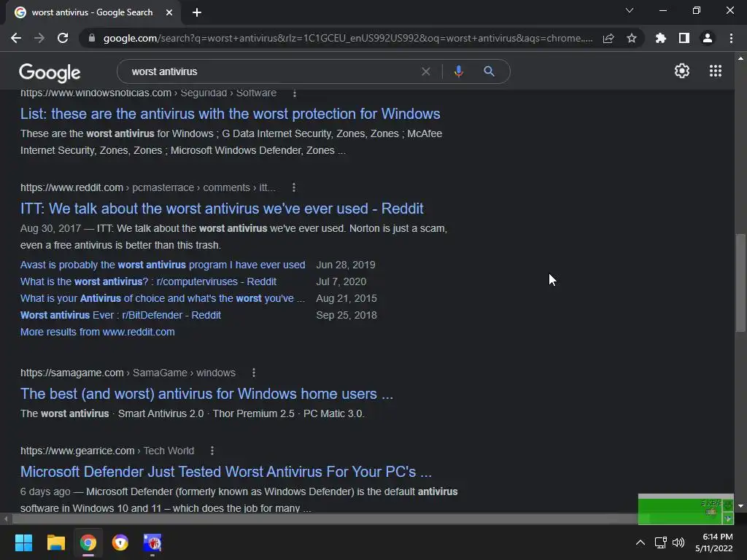The height and width of the screenshot is (560, 747).
Task: Open network status tray icon
Action: [660, 542]
